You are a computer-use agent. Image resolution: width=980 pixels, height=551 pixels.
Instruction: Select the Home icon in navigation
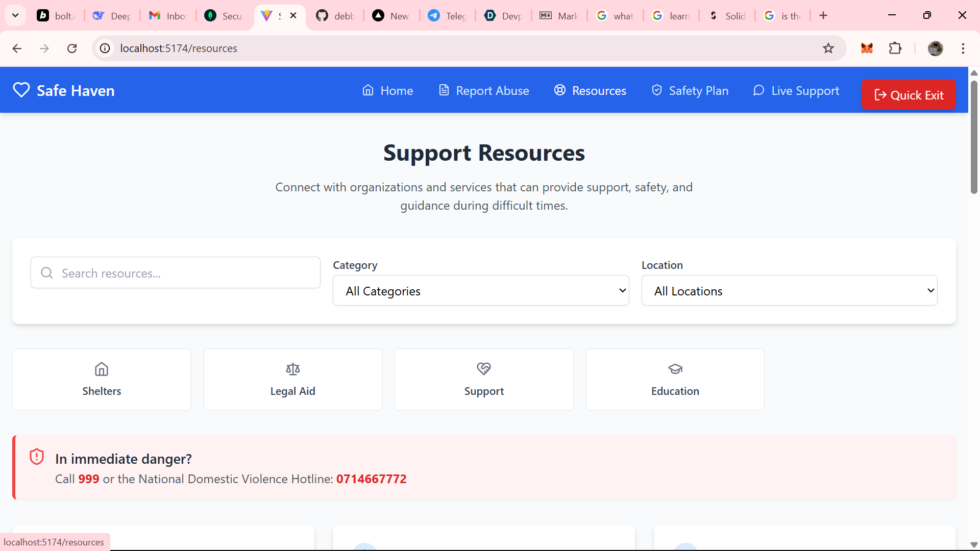coord(369,90)
